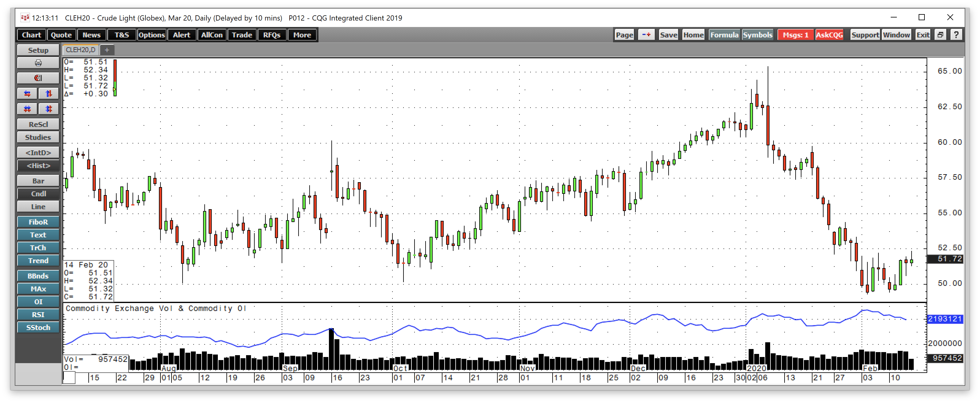This screenshot has height=403, width=980.
Task: Add the RSI study
Action: tap(38, 314)
